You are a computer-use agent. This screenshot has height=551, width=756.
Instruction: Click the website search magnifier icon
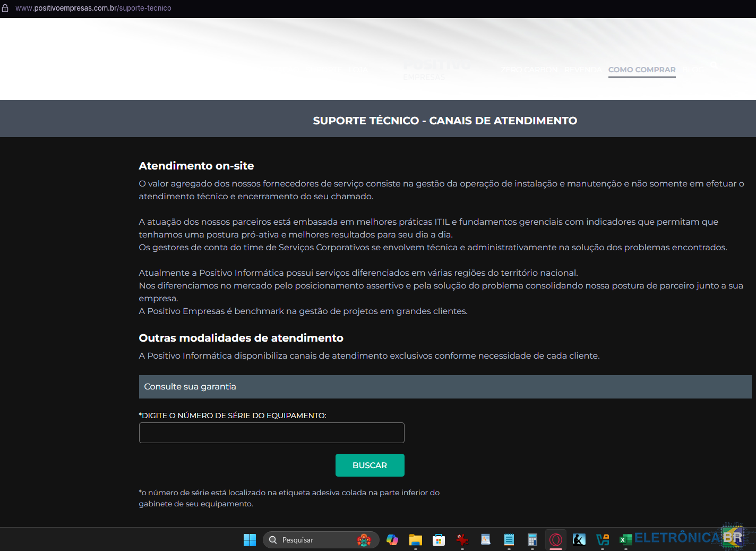tap(714, 65)
